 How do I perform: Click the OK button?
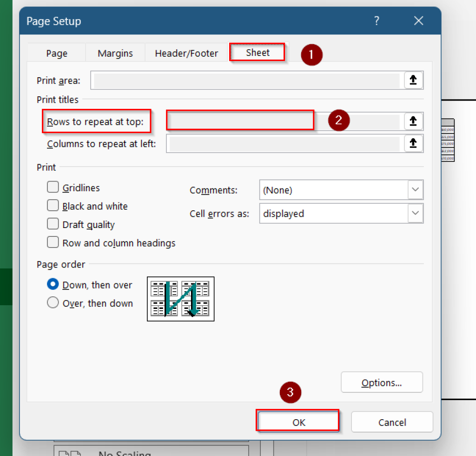(x=297, y=421)
